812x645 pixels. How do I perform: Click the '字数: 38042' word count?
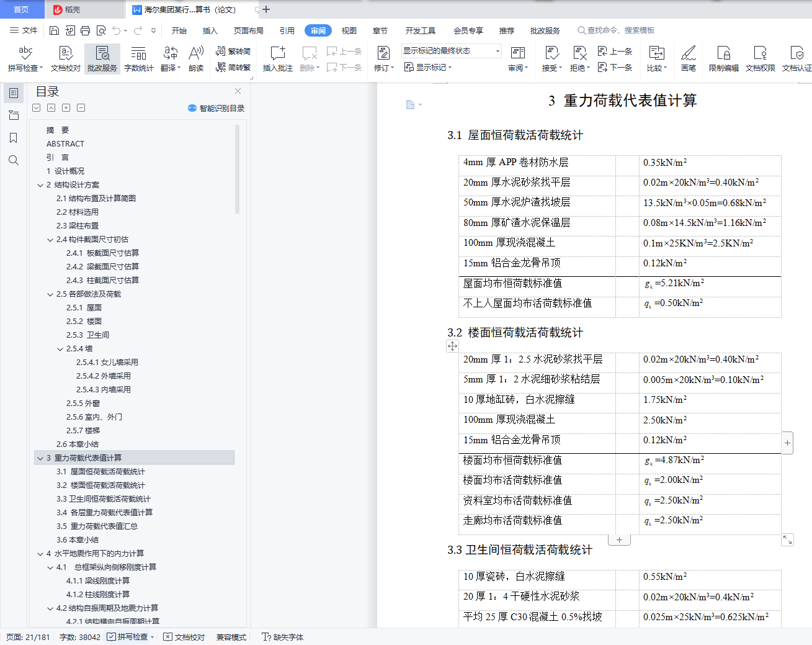pos(80,637)
